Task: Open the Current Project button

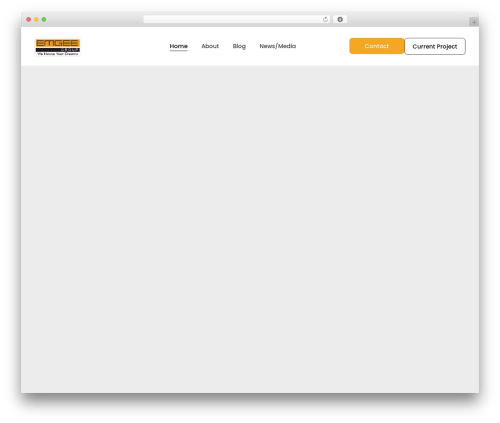Action: 435,46
